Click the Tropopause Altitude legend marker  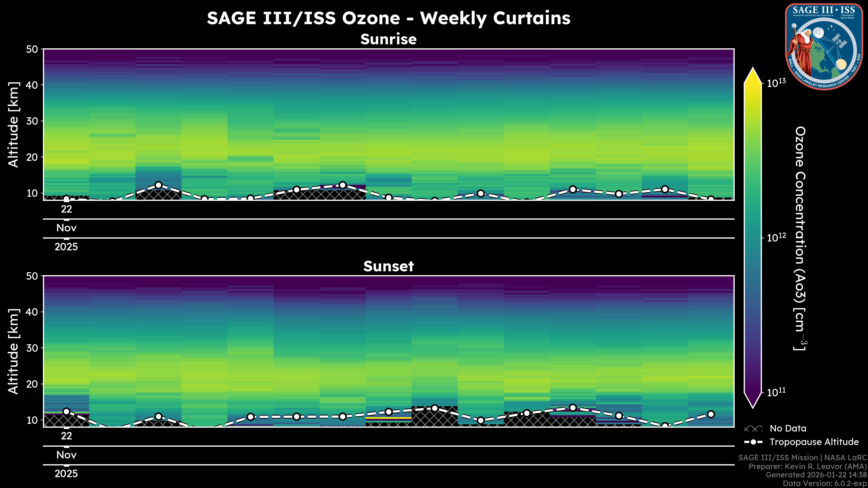(x=753, y=442)
